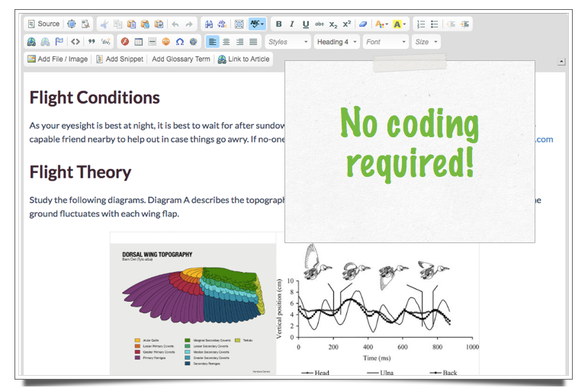Click the faded Unlink globe icon
588x388 pixels.
pyautogui.click(x=45, y=42)
